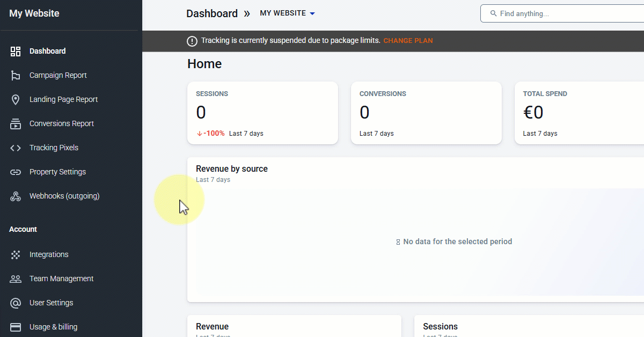The height and width of the screenshot is (337, 644).
Task: Click the tracking suspended banner message
Action: click(290, 41)
